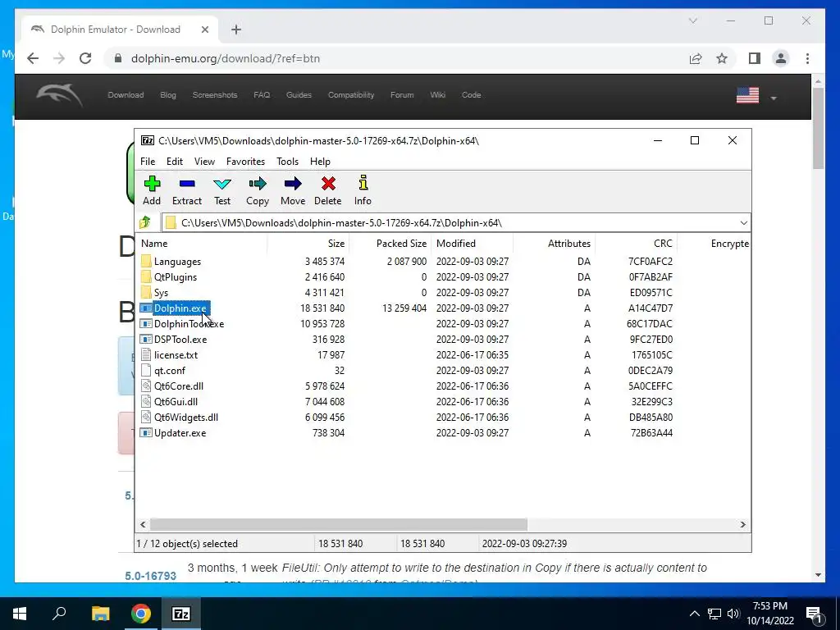
Task: Click the Test toolbar icon
Action: point(221,185)
